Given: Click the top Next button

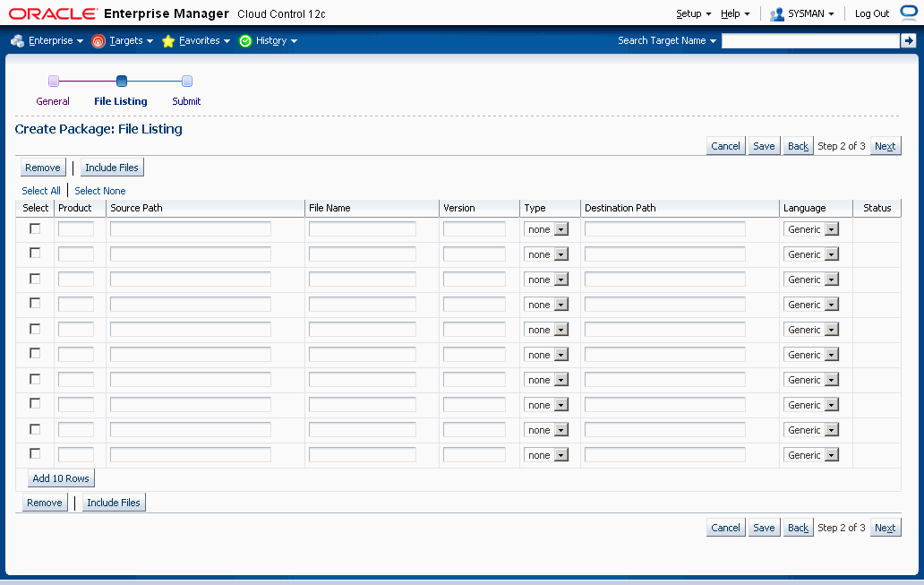Looking at the screenshot, I should point(885,146).
